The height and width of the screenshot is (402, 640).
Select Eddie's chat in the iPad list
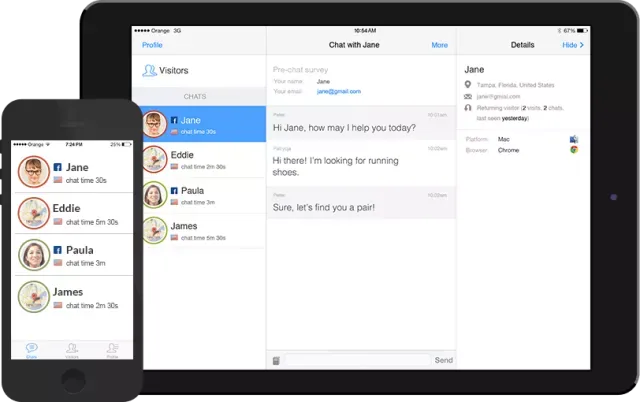[204, 160]
